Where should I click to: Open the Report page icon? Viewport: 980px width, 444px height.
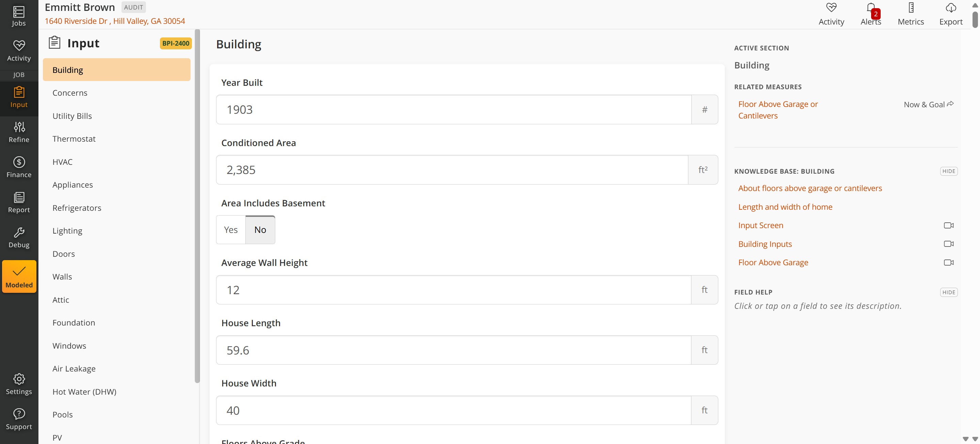(19, 197)
